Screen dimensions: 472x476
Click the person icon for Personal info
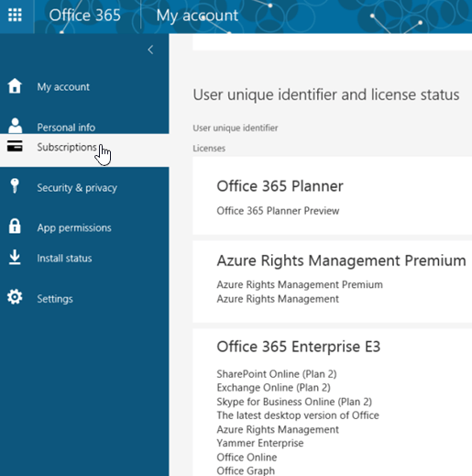point(15,126)
